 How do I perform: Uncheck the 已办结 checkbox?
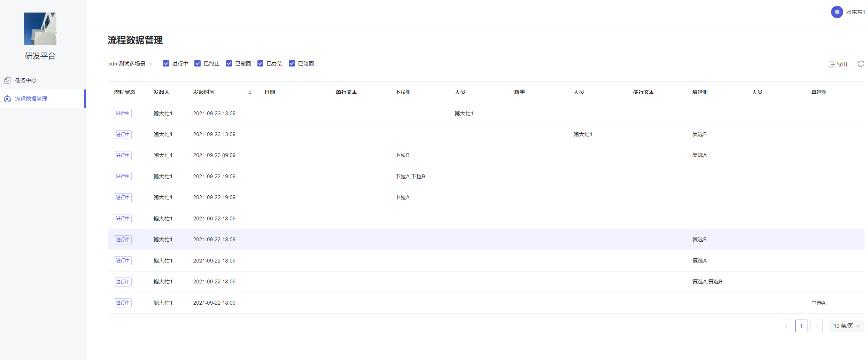coord(260,63)
